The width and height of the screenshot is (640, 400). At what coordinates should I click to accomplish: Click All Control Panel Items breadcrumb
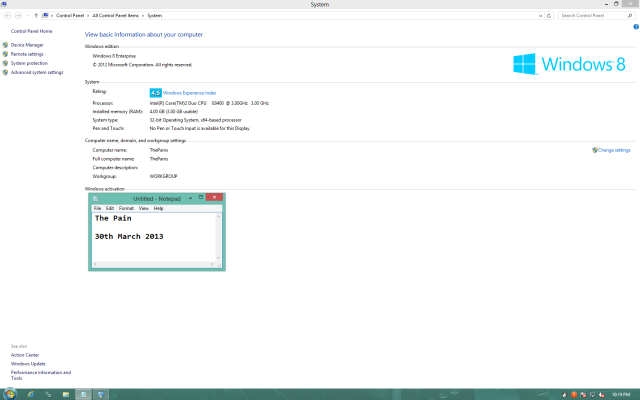(116, 16)
